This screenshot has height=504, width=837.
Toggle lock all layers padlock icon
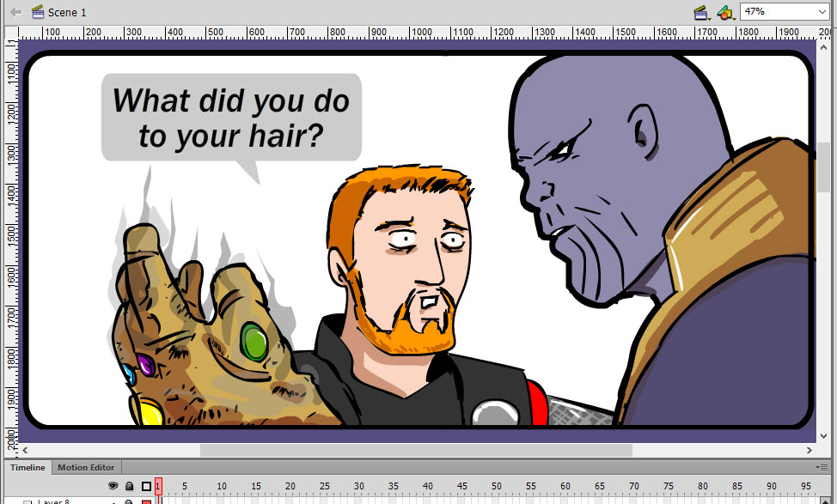129,486
